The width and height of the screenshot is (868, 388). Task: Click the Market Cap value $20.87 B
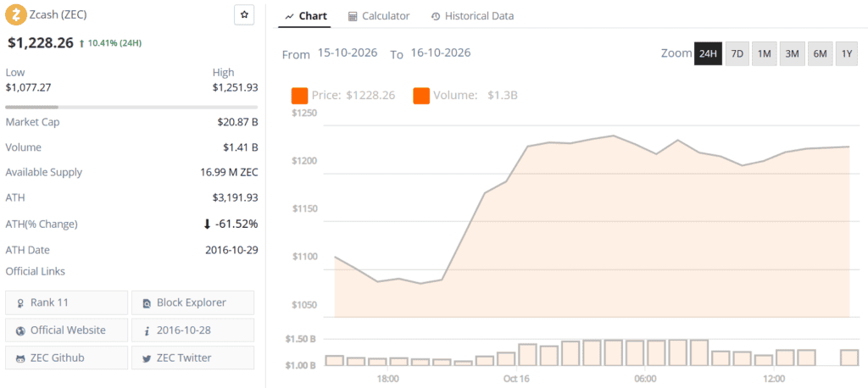click(x=237, y=122)
